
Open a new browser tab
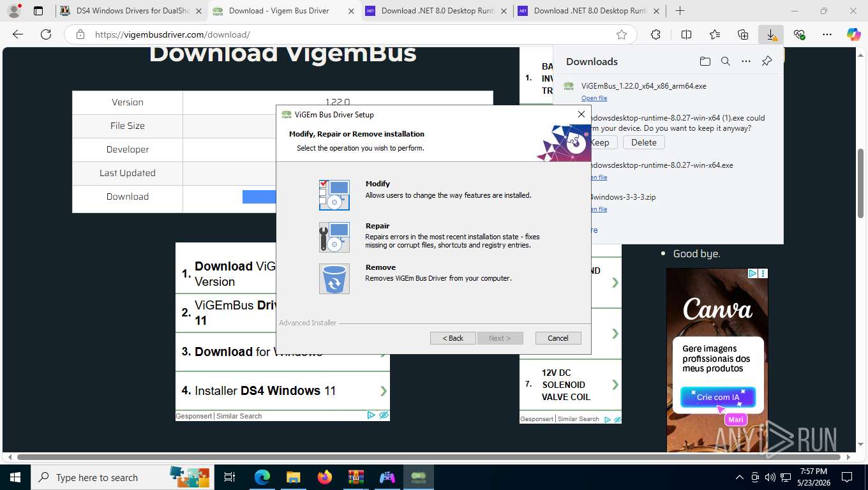[680, 11]
